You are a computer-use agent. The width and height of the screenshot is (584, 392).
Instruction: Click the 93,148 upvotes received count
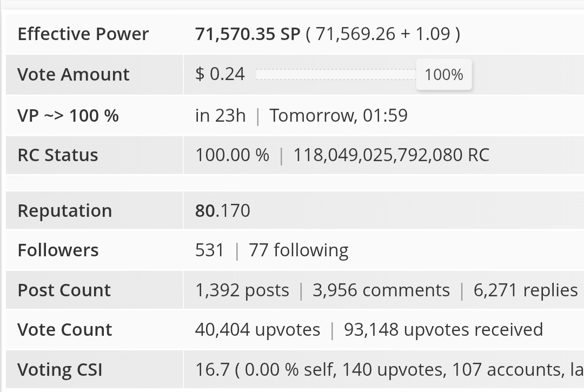pyautogui.click(x=443, y=330)
